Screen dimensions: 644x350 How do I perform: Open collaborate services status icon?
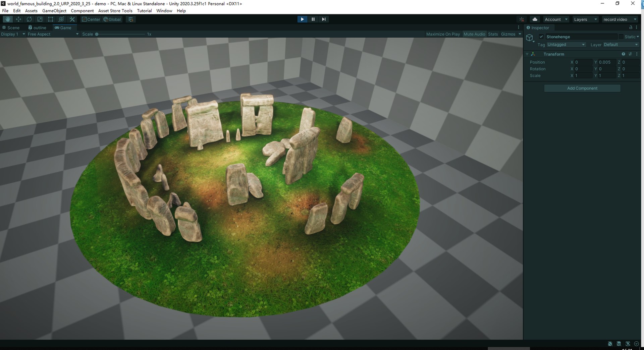522,19
